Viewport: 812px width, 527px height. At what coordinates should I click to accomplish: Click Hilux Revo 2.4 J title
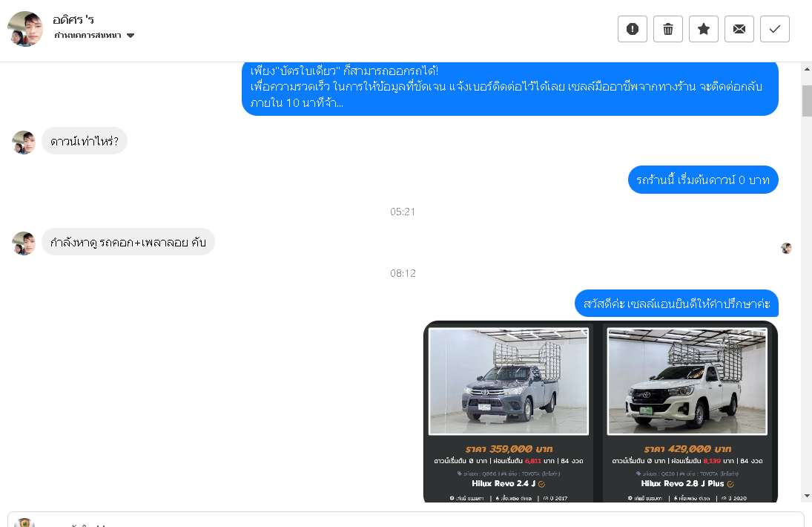[504, 483]
